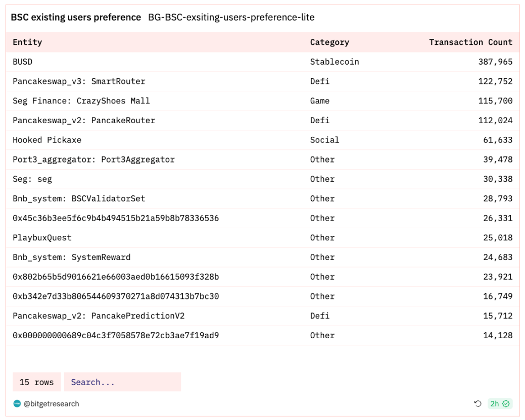This screenshot has width=525, height=420.
Task: Click the bitgetresearch avatar icon
Action: (17, 404)
